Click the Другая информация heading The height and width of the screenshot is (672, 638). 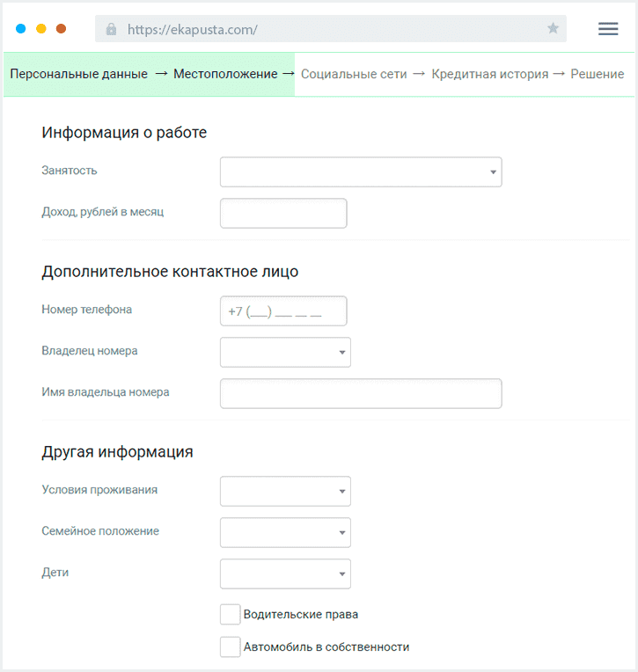pyautogui.click(x=118, y=452)
